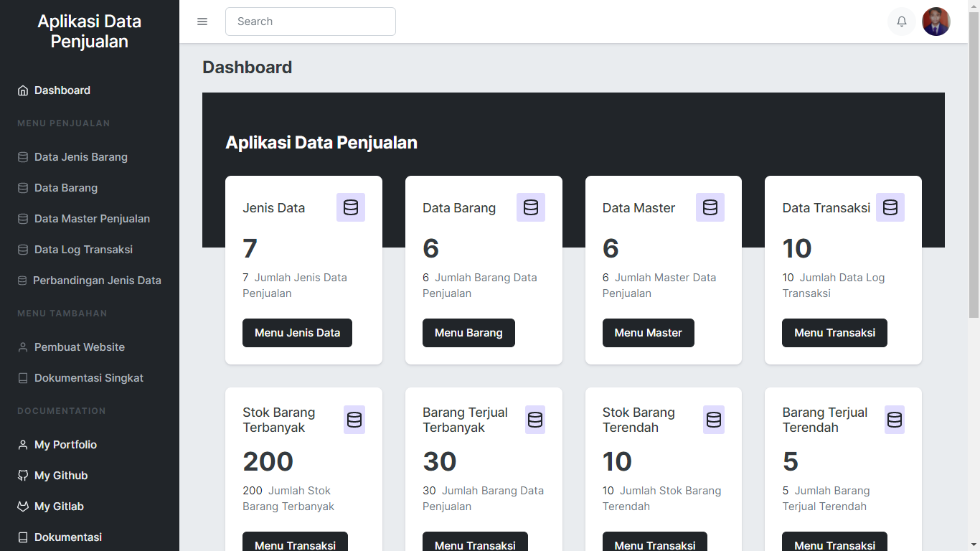Click the Data Master card database icon
The image size is (980, 551).
pyautogui.click(x=710, y=207)
